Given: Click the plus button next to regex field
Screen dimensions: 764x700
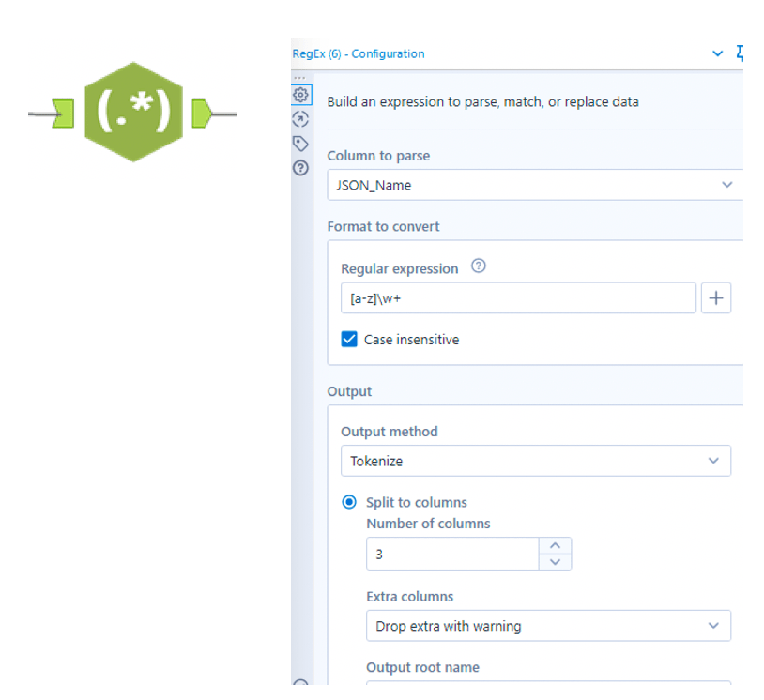Looking at the screenshot, I should pyautogui.click(x=715, y=298).
